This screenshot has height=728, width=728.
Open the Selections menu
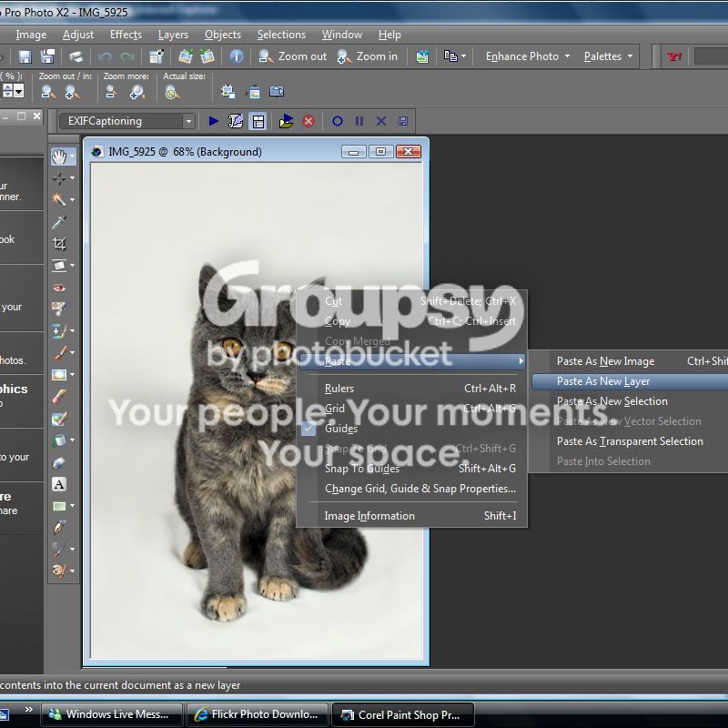(x=281, y=35)
